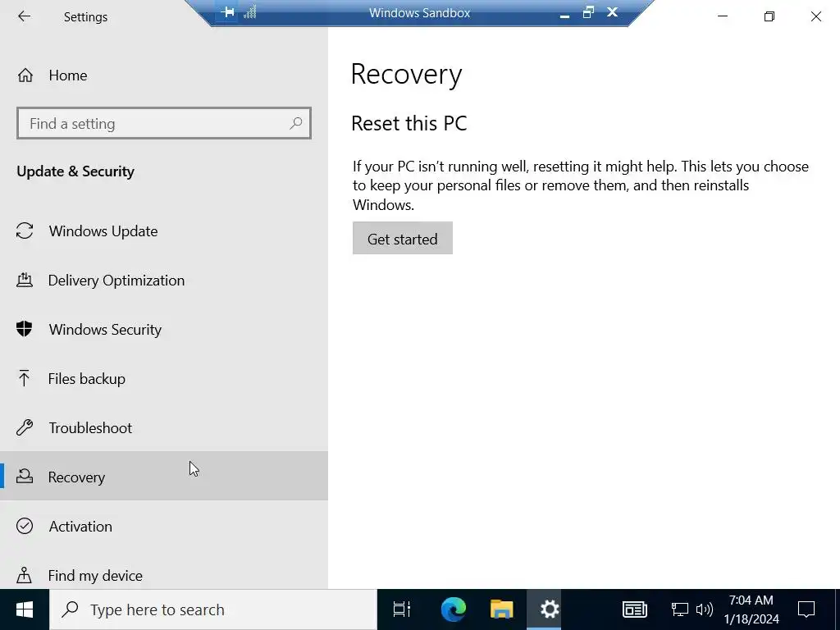Click the magnifier icon in Find a setting

pyautogui.click(x=295, y=123)
